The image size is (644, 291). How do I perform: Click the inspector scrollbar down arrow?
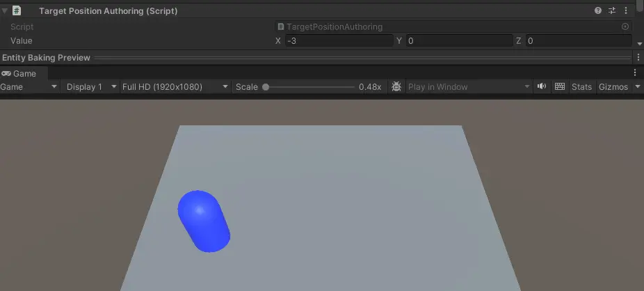pyautogui.click(x=640, y=44)
